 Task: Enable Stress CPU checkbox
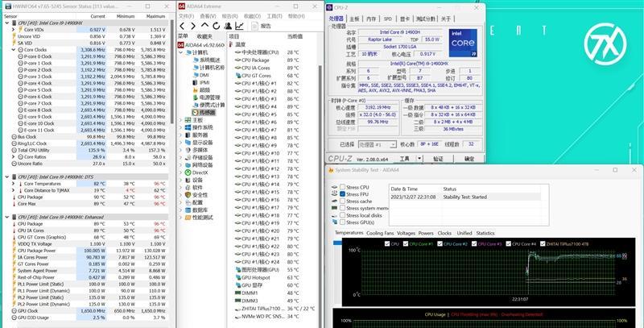pos(342,188)
